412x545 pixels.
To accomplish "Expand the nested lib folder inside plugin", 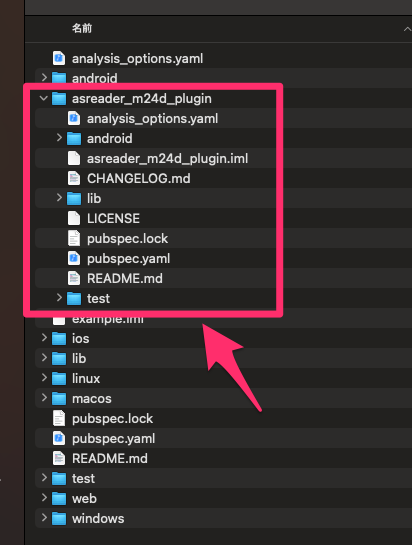I will click(x=59, y=198).
